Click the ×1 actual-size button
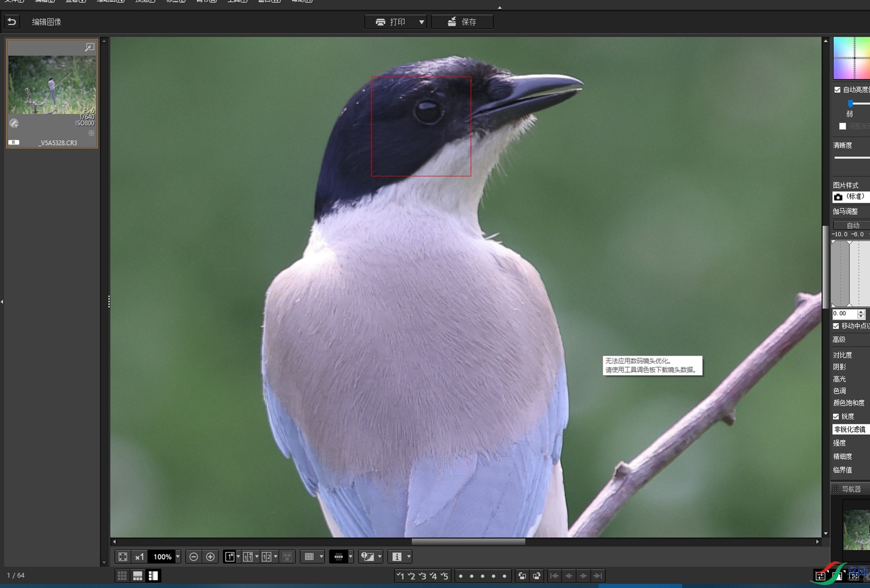 coord(139,557)
